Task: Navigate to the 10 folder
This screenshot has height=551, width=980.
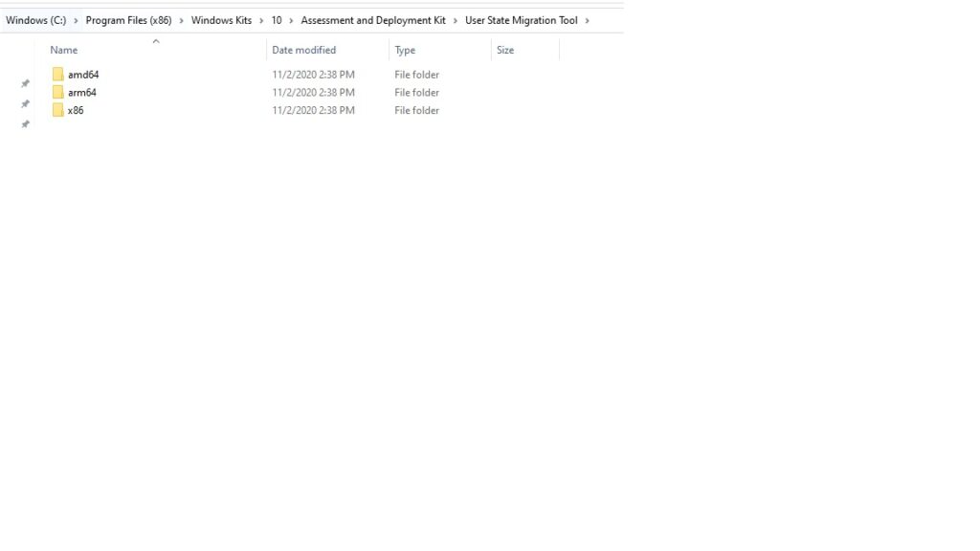Action: [277, 19]
